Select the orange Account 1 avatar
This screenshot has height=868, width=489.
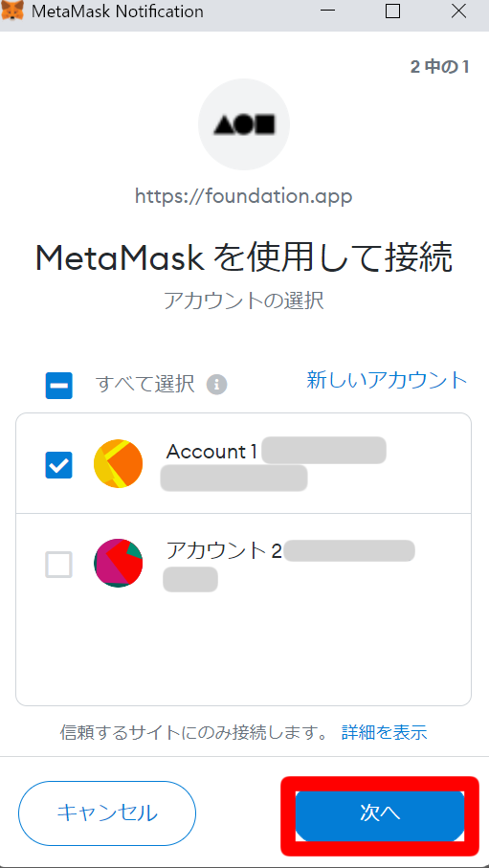[119, 464]
